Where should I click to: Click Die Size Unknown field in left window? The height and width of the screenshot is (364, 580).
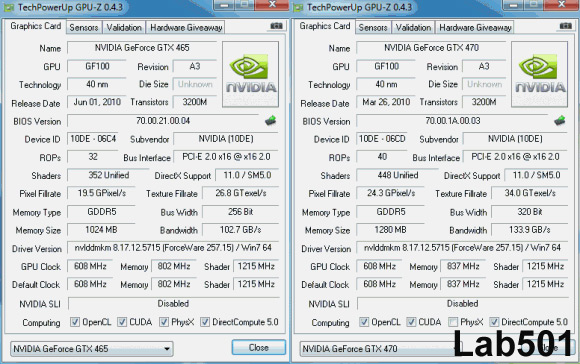point(195,84)
